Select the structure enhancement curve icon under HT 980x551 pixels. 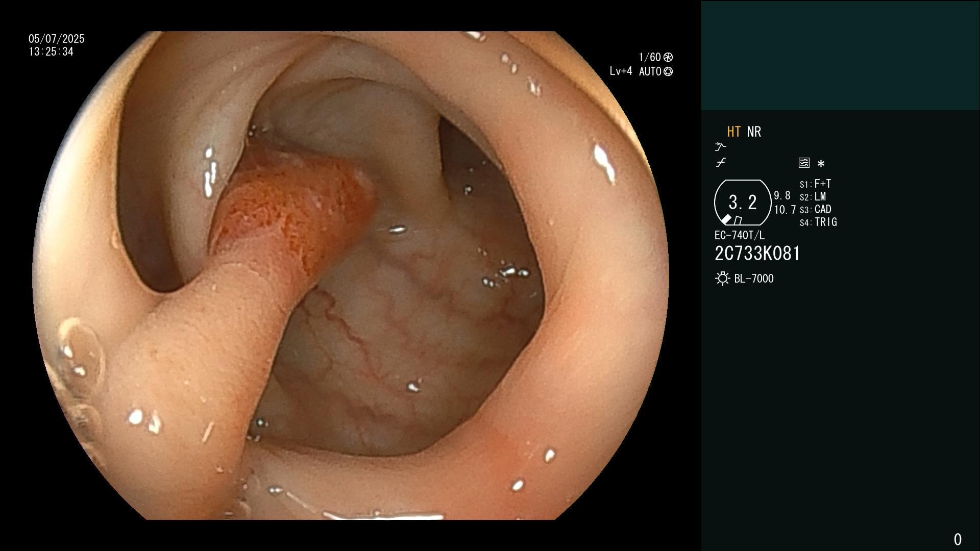point(720,147)
